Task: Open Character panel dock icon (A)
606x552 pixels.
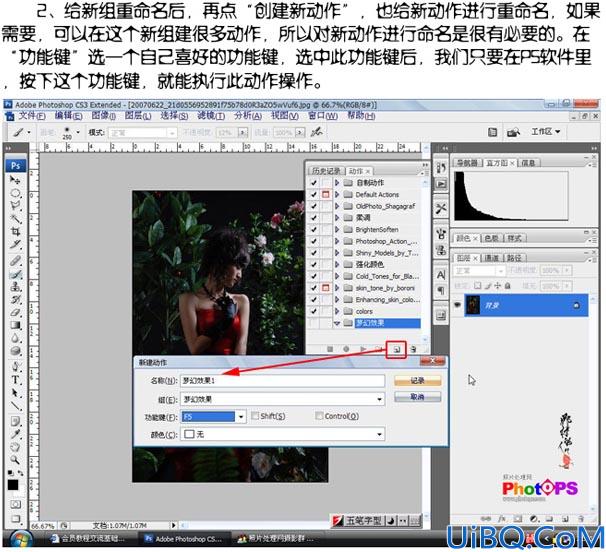Action: [441, 275]
